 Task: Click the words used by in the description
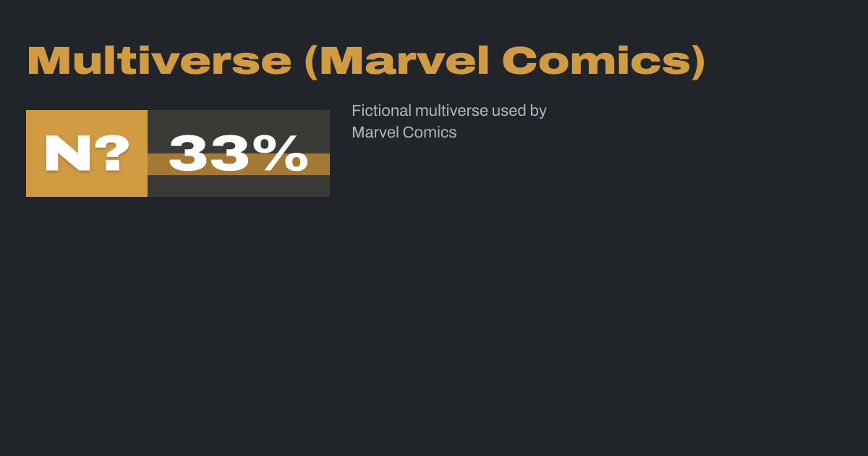tap(519, 111)
